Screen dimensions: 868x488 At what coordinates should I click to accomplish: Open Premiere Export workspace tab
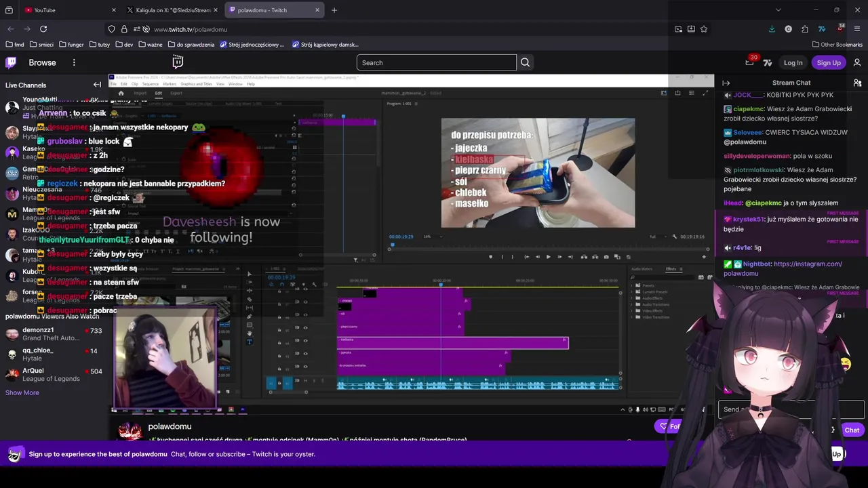176,93
